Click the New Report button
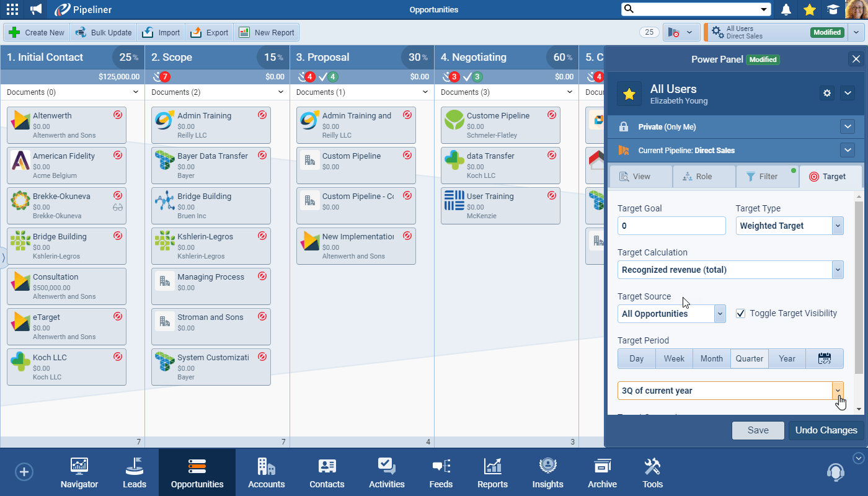868x496 pixels. (267, 33)
